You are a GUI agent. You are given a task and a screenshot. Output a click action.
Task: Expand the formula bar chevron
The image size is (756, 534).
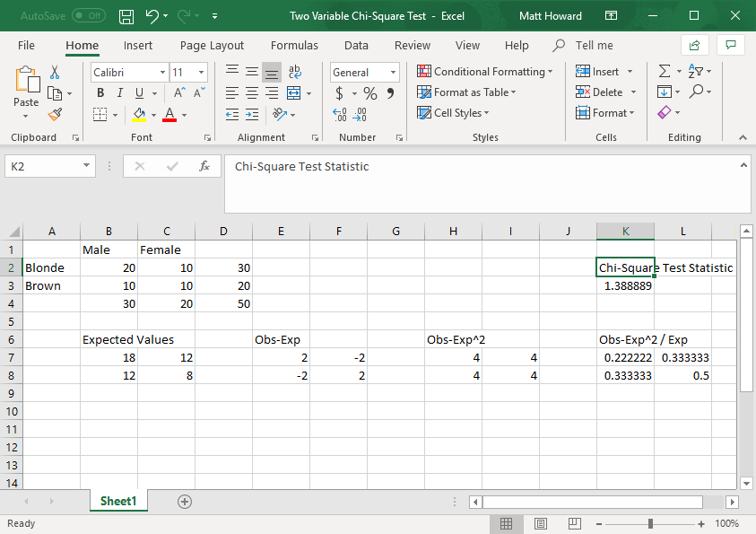[744, 165]
